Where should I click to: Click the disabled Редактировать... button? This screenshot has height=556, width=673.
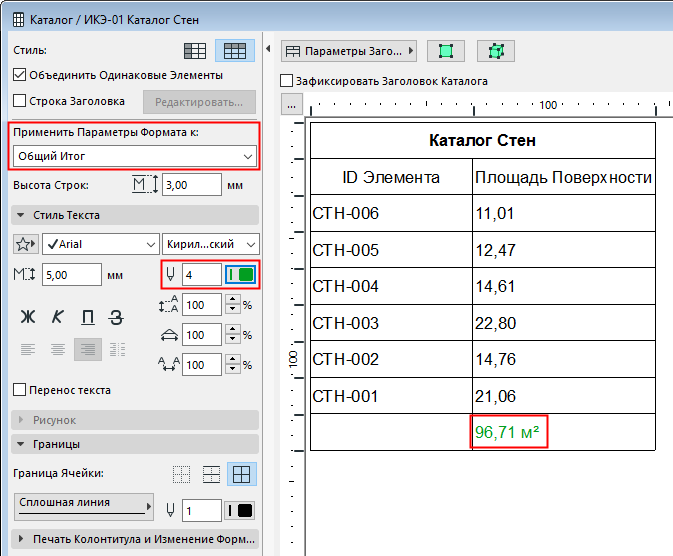tap(199, 102)
